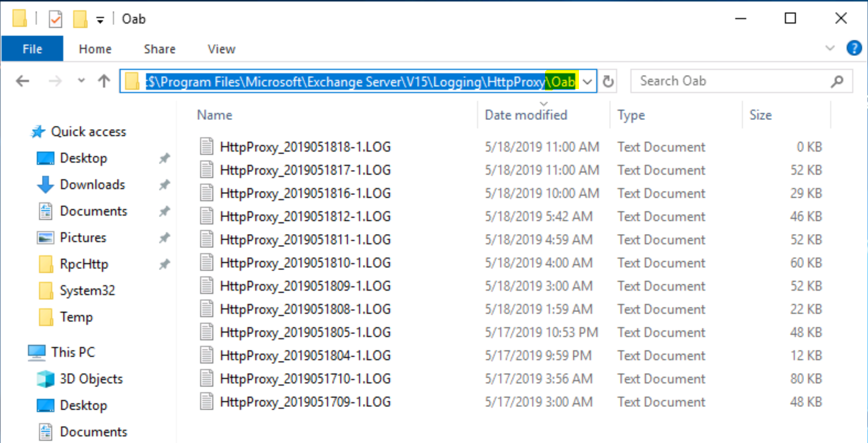Refresh the Oab folder view
The image size is (868, 443).
click(608, 82)
